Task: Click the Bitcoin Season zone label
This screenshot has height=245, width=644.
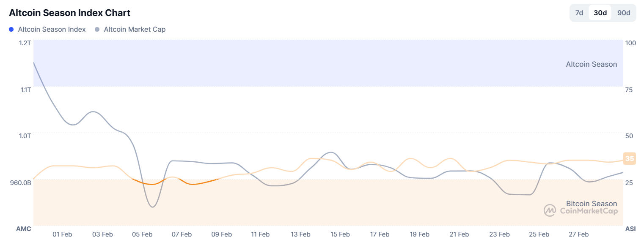Action: [591, 204]
